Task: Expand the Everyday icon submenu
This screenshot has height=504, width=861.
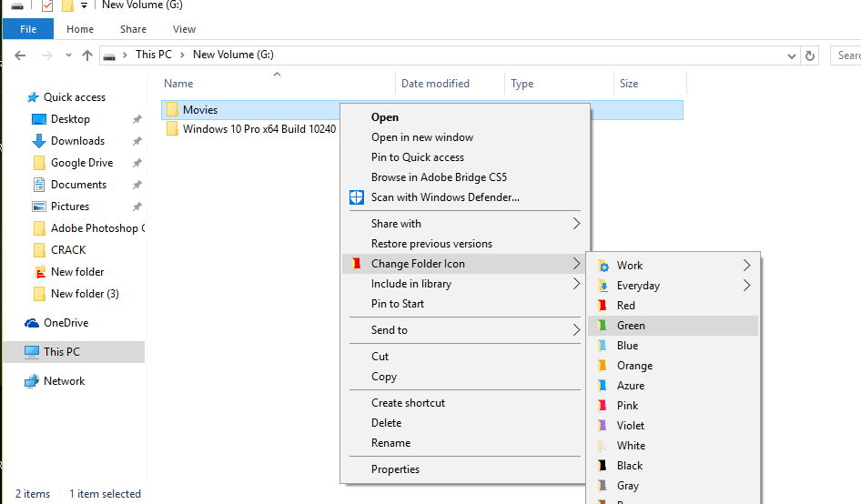Action: click(747, 286)
